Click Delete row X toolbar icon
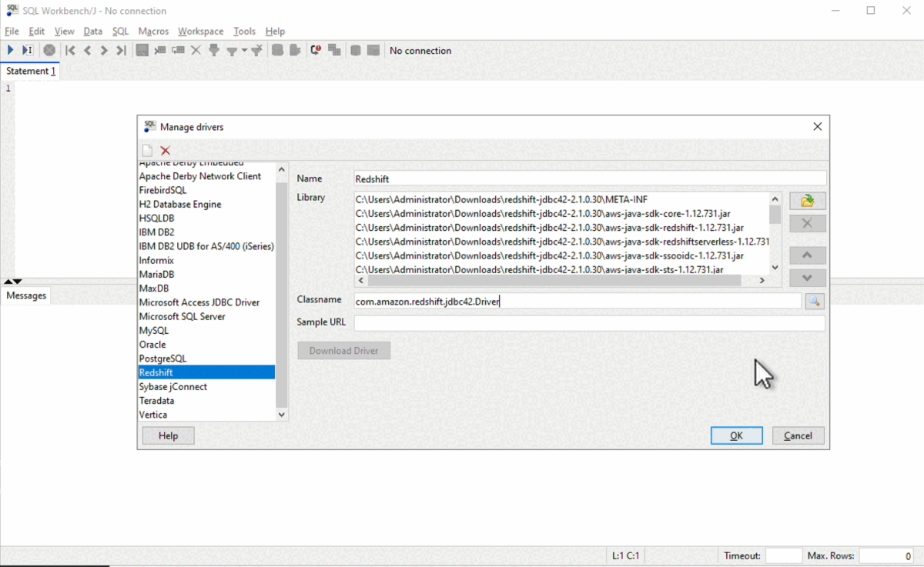 (196, 50)
